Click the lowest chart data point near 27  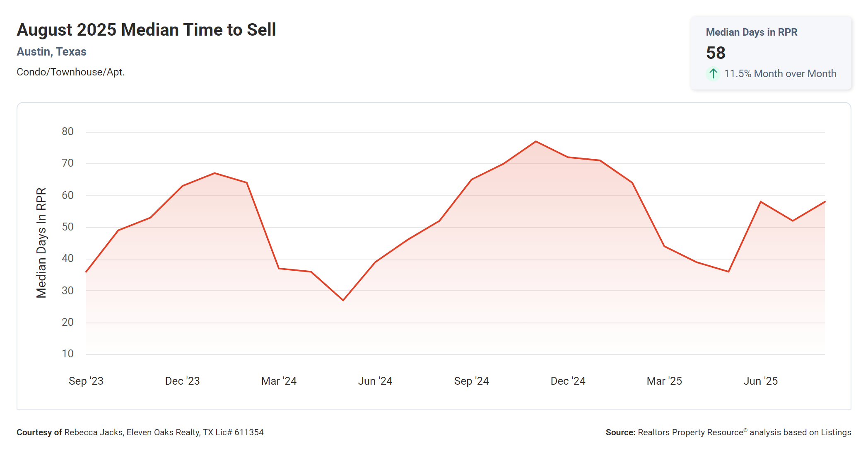[x=343, y=300]
